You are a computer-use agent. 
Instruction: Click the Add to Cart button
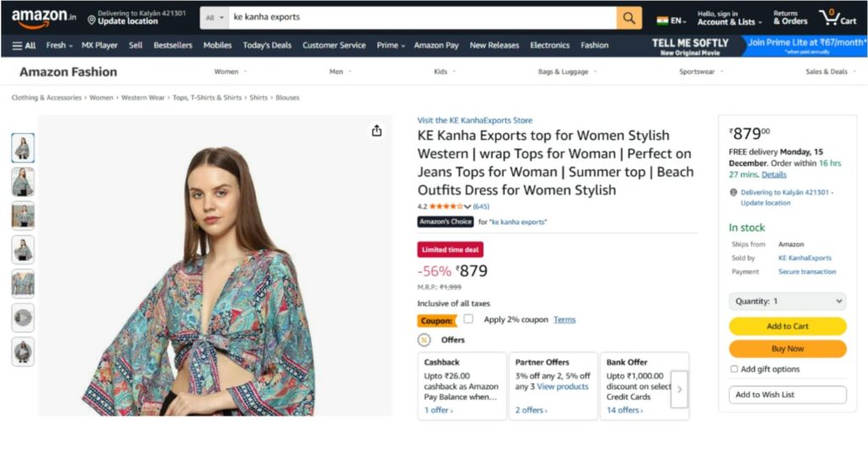[x=787, y=326]
